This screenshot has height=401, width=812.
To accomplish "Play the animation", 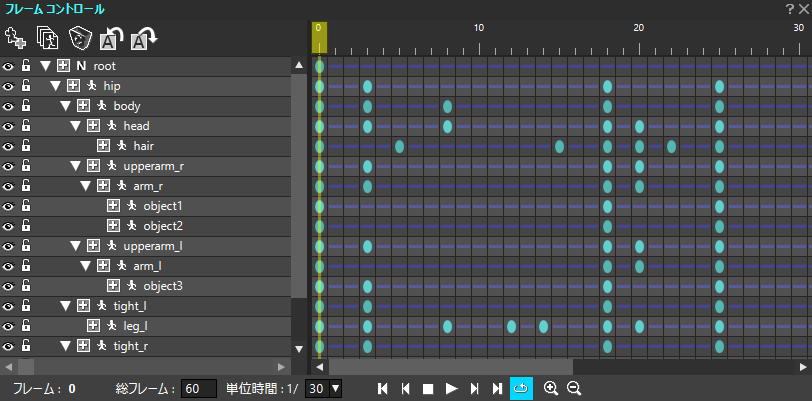I will (x=452, y=388).
